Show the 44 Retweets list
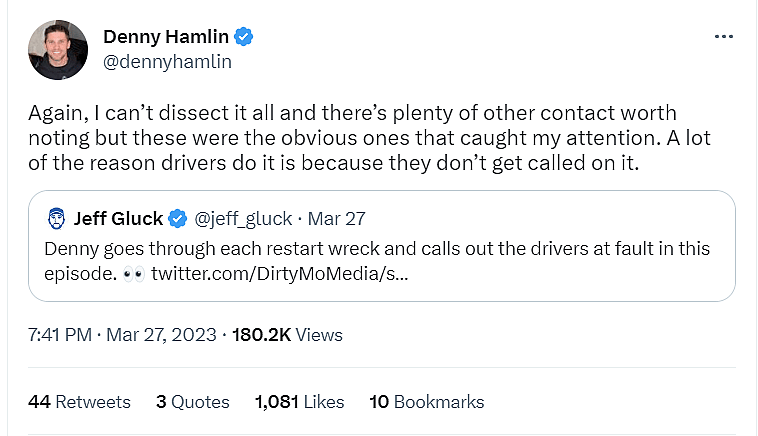 coord(80,402)
